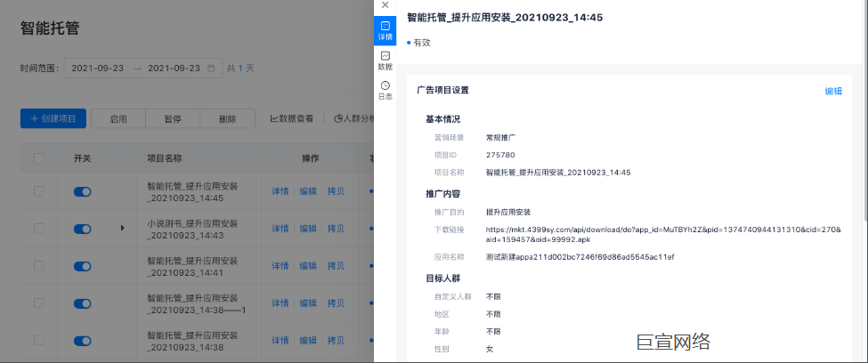Click start date 2021-09-23 in range field
868x363 pixels.
point(97,69)
